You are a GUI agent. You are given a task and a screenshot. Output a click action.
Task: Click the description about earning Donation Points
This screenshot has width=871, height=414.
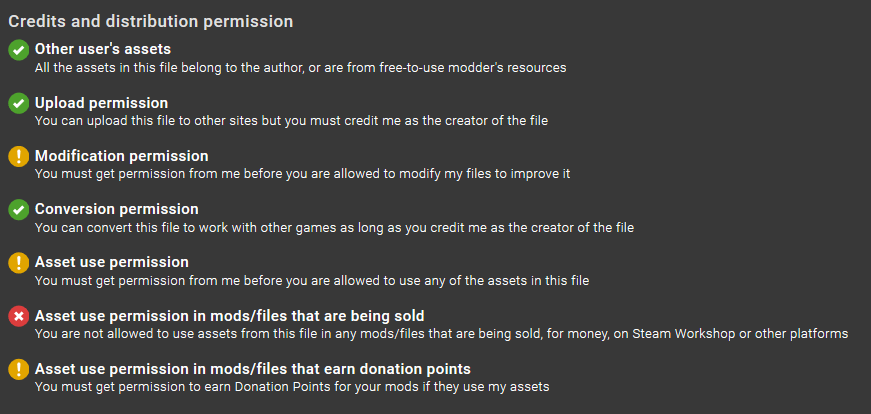coord(292,387)
